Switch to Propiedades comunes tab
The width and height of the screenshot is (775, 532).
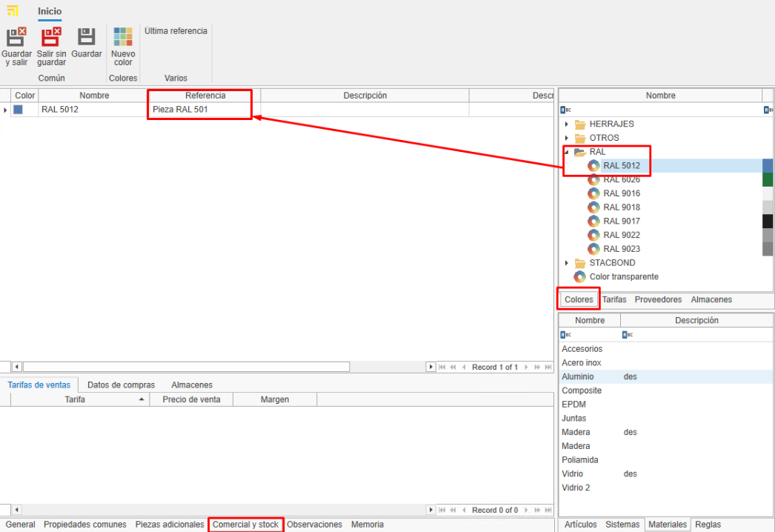click(85, 525)
